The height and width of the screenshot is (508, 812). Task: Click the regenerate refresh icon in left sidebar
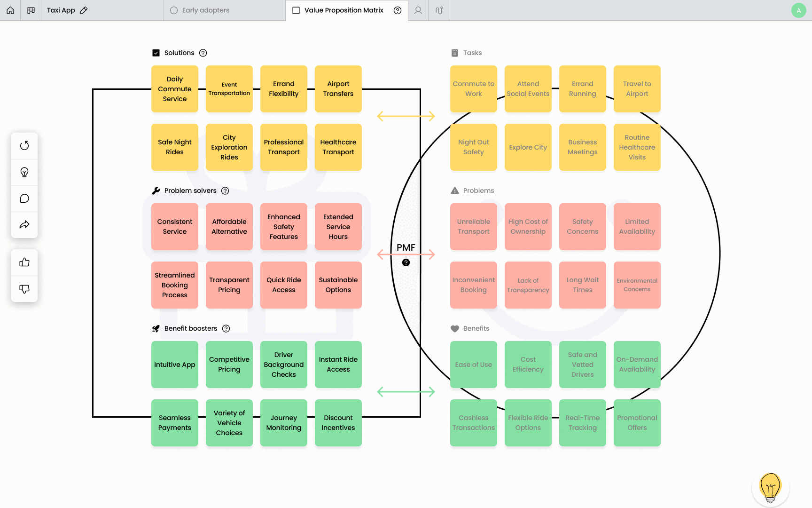24,145
